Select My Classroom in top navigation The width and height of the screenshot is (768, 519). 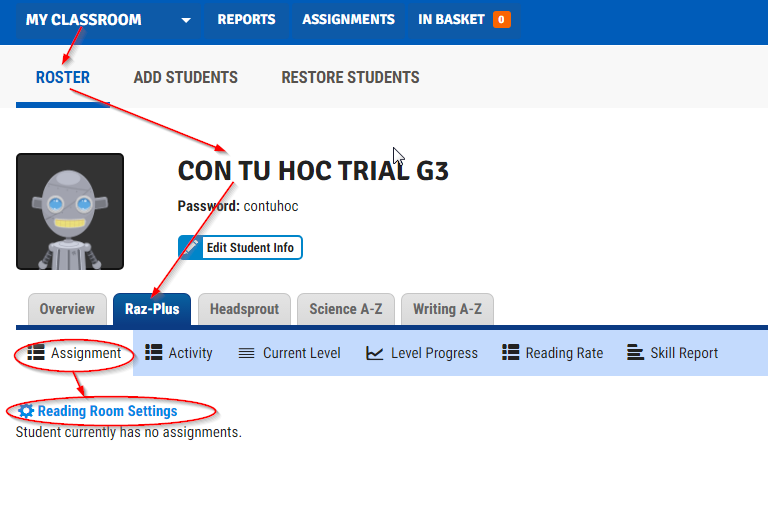[83, 20]
